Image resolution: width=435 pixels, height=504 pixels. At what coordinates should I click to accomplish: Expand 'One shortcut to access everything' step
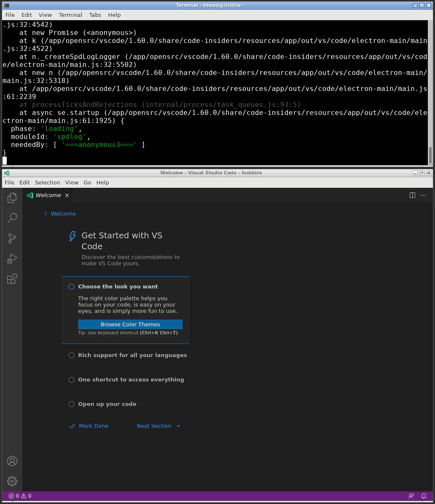(131, 380)
